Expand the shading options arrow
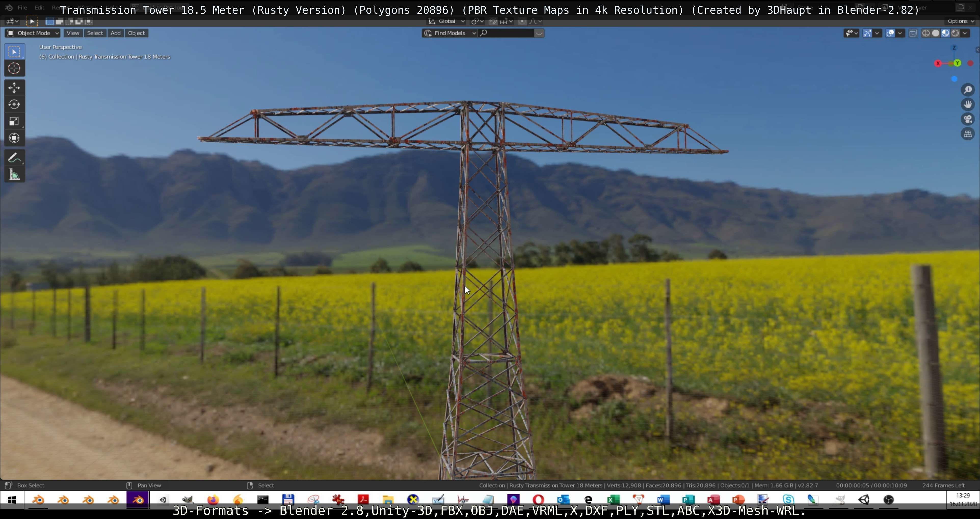Viewport: 980px width, 519px height. (x=965, y=33)
